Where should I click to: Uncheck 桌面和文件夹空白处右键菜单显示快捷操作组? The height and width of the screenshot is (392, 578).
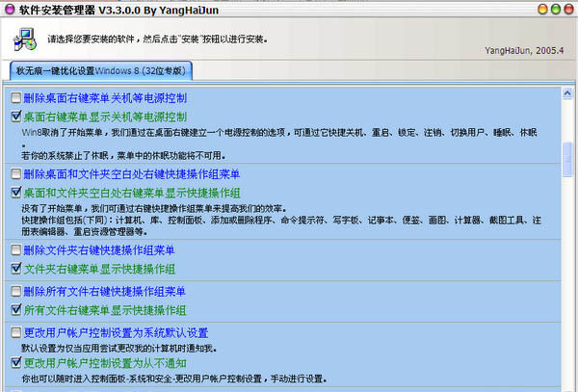point(15,193)
